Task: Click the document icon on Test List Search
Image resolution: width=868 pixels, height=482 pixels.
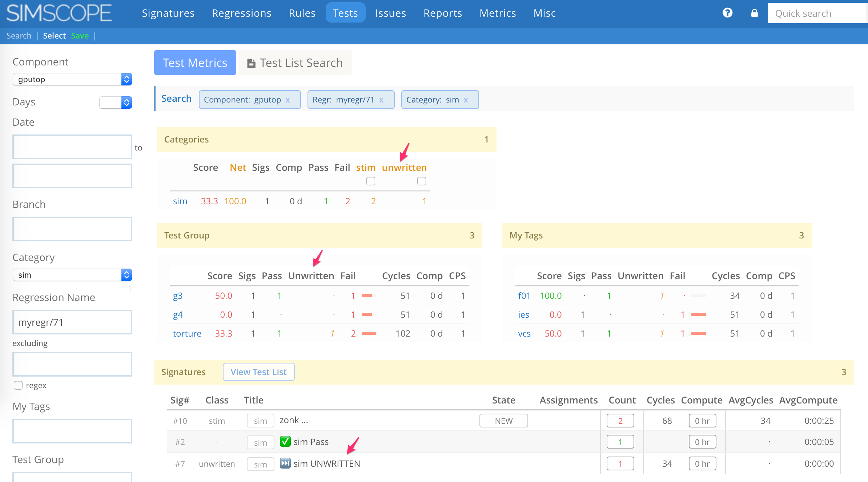Action: (x=251, y=63)
